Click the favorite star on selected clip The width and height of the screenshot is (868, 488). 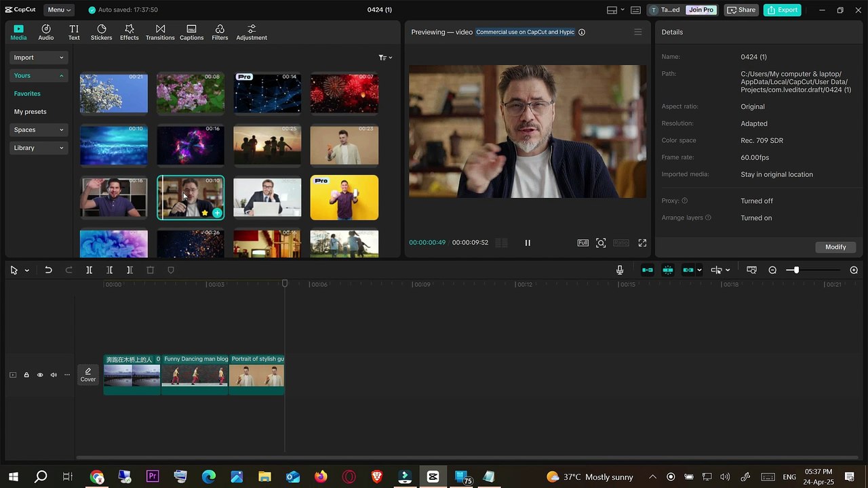(x=205, y=213)
